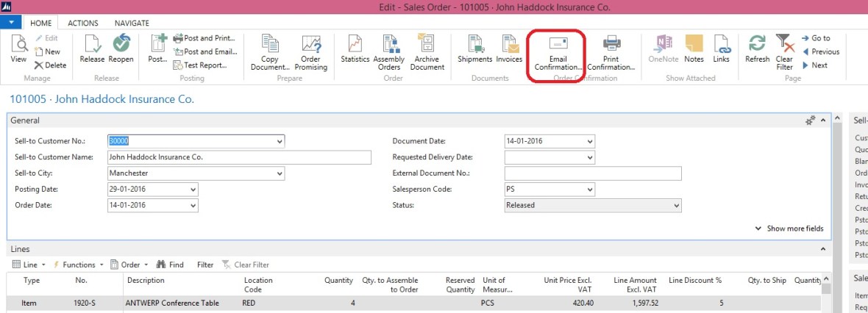Image resolution: width=868 pixels, height=313 pixels.
Task: Open Assembly Orders
Action: [389, 53]
